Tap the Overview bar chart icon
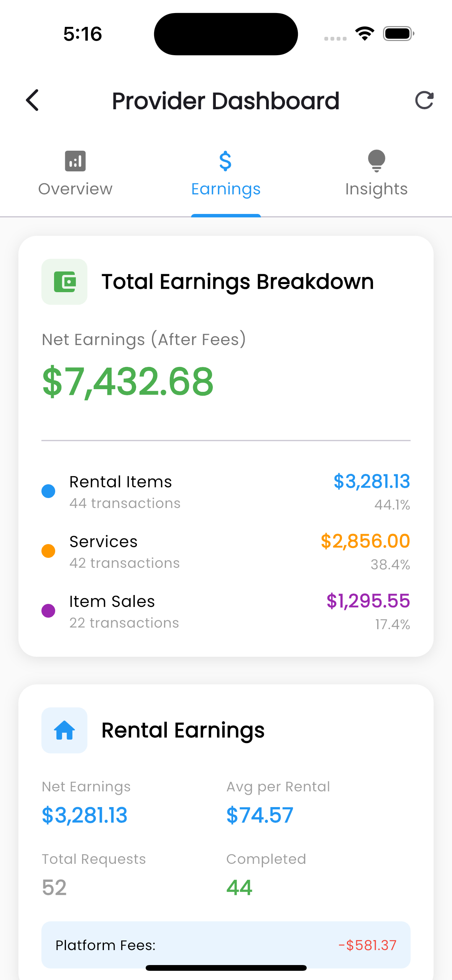Image resolution: width=452 pixels, height=980 pixels. point(75,161)
